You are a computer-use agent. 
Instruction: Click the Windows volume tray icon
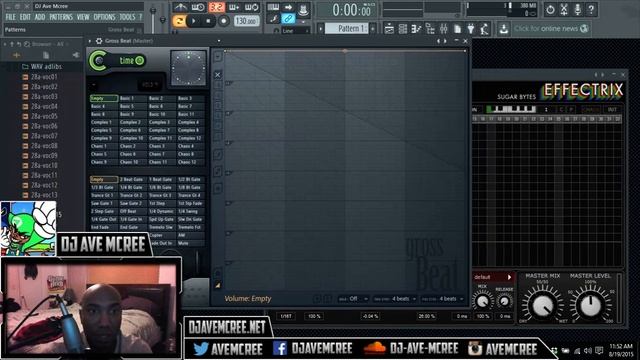588,351
